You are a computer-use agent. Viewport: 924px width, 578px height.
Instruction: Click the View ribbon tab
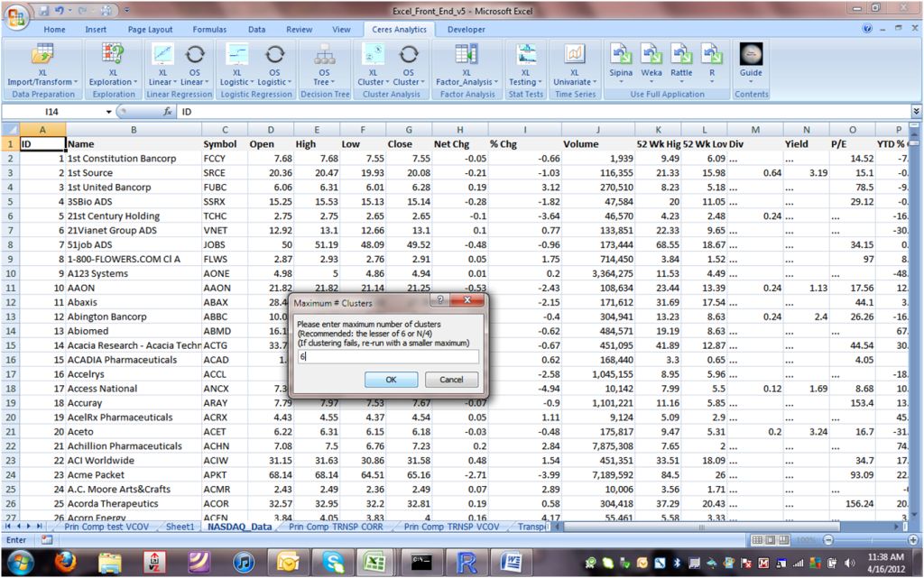point(340,30)
